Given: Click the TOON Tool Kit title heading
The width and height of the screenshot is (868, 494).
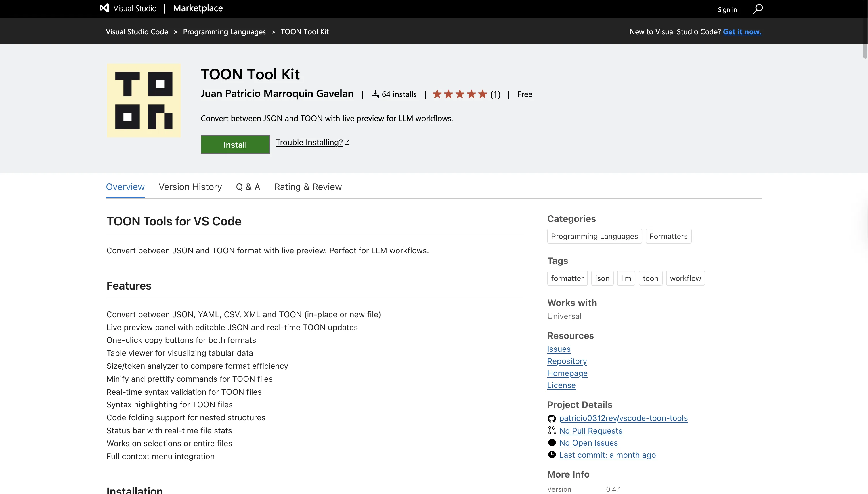Looking at the screenshot, I should [250, 74].
